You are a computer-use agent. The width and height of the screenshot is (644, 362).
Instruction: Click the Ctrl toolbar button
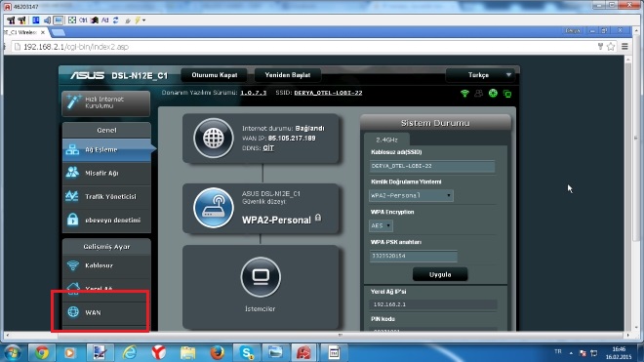(83, 20)
